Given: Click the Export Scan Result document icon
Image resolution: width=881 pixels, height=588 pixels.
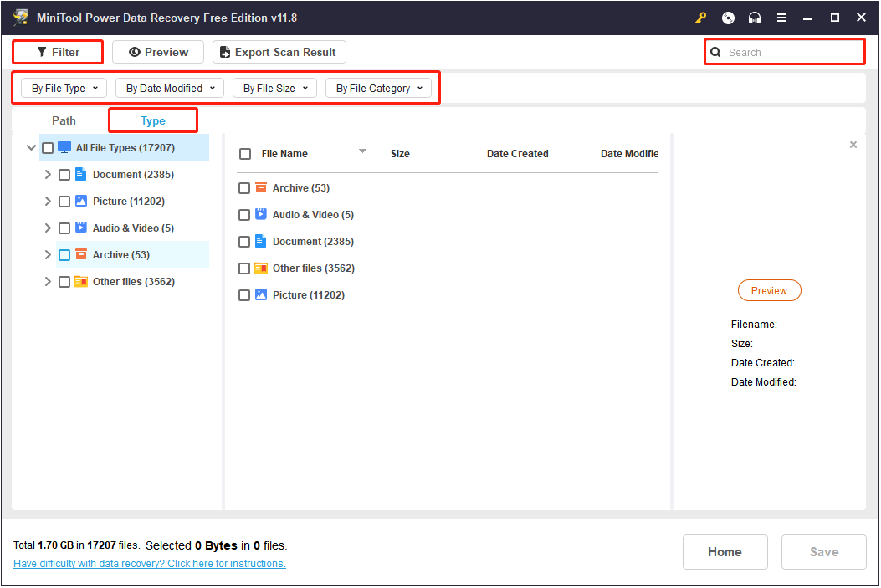Looking at the screenshot, I should coord(225,52).
